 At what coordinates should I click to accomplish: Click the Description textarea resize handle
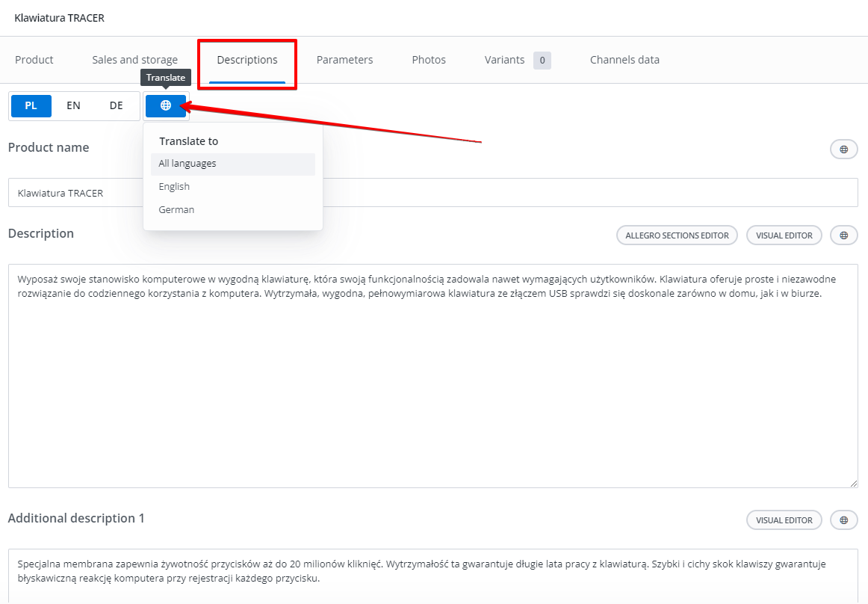pyautogui.click(x=853, y=483)
